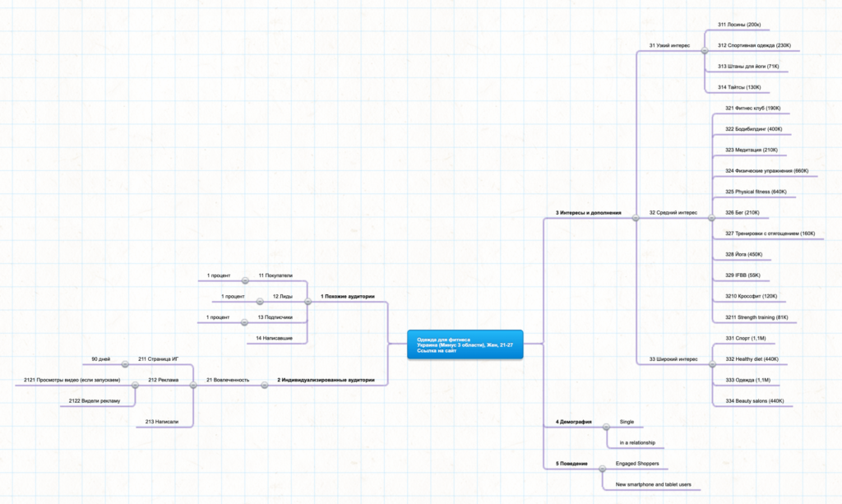Select the '328 Йога (450K)' node
This screenshot has width=842, height=504.
click(743, 254)
